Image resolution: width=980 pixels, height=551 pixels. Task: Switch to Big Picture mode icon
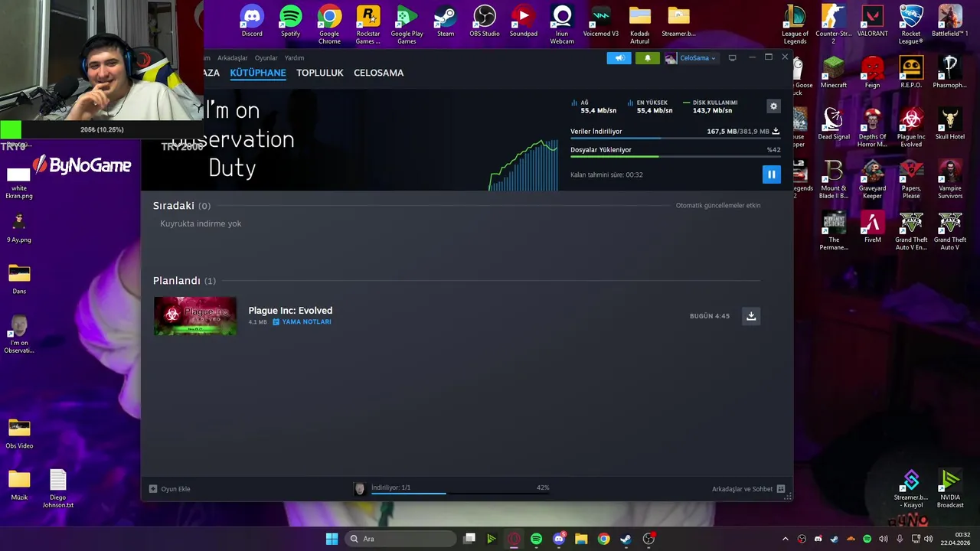733,57
